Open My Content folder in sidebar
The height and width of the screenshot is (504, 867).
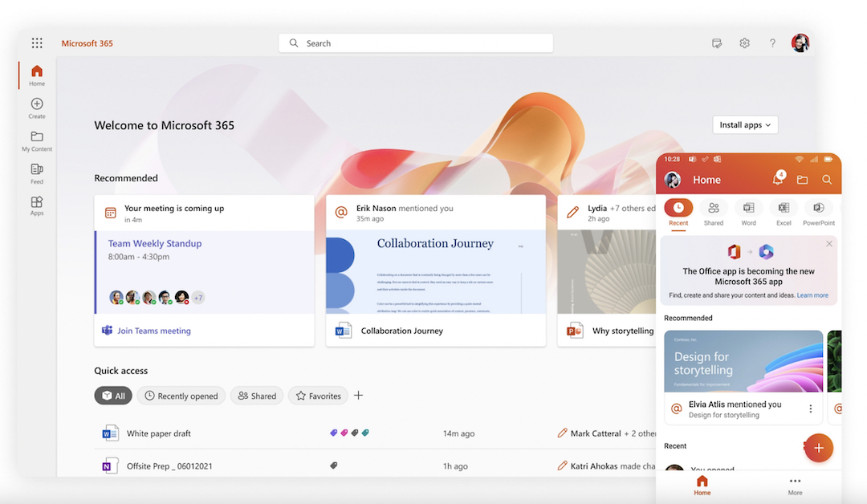(37, 140)
